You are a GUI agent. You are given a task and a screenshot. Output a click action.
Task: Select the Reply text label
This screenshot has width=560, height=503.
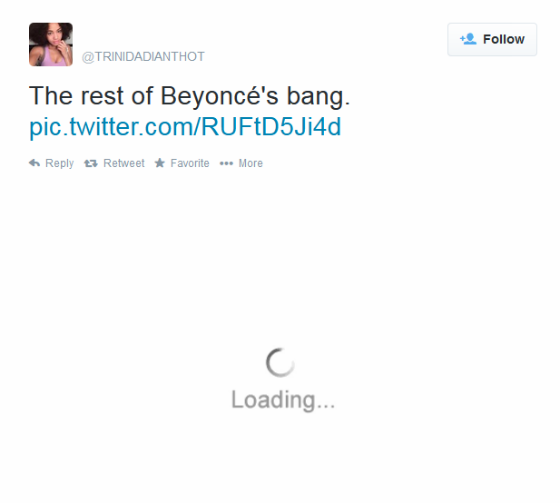coord(59,164)
